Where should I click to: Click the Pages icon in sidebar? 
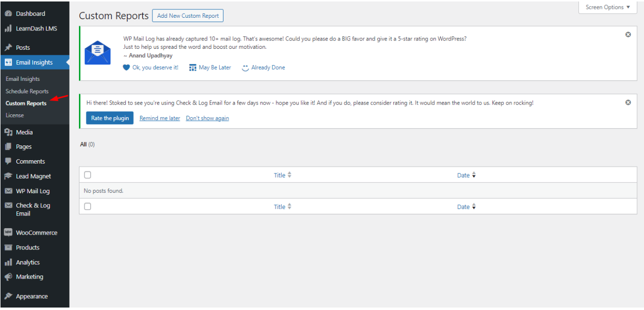8,147
